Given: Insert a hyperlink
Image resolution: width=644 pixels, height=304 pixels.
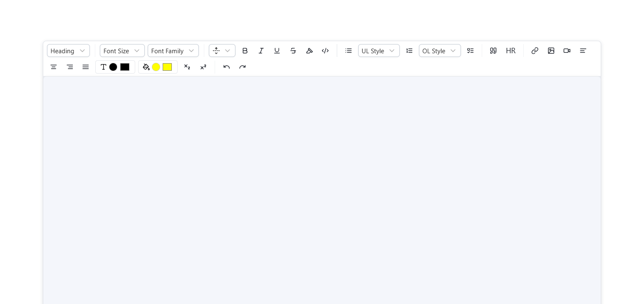Looking at the screenshot, I should tap(535, 50).
